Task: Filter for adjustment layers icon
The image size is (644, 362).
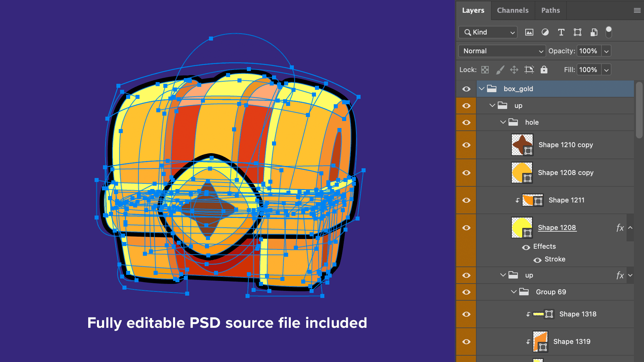Action: click(545, 32)
